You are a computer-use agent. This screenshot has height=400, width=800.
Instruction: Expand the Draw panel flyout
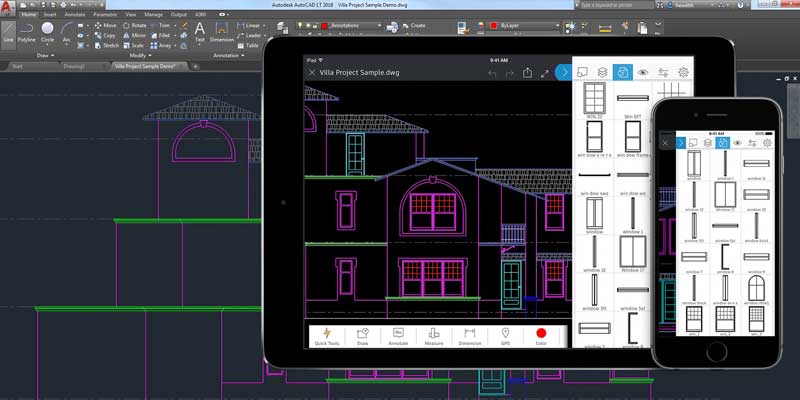tap(46, 55)
